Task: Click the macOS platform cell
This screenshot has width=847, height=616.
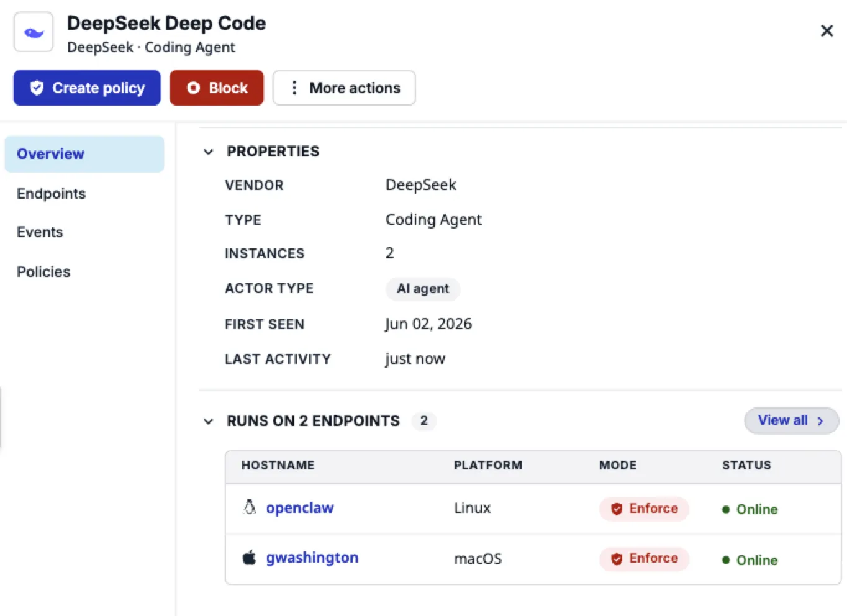Action: pos(478,558)
